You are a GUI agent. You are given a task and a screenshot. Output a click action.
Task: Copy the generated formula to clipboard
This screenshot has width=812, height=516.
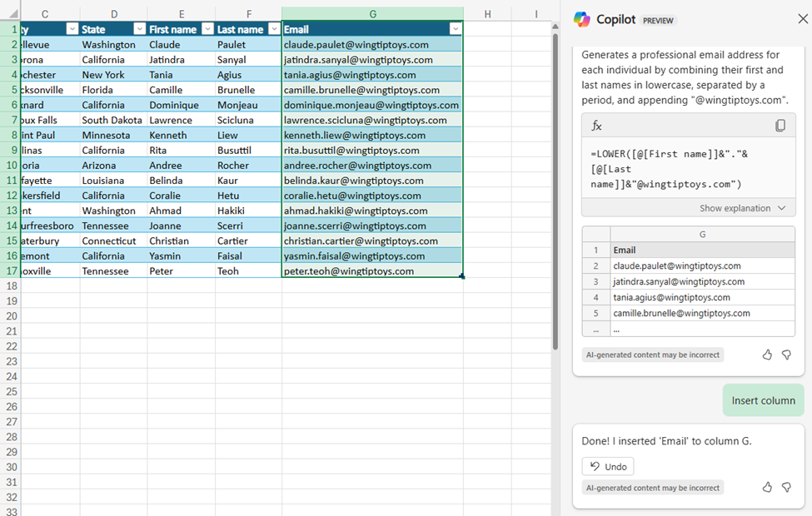click(780, 126)
